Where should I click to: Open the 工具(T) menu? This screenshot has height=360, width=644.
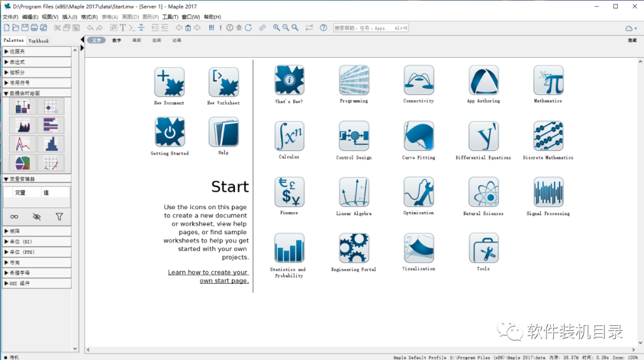(x=170, y=17)
